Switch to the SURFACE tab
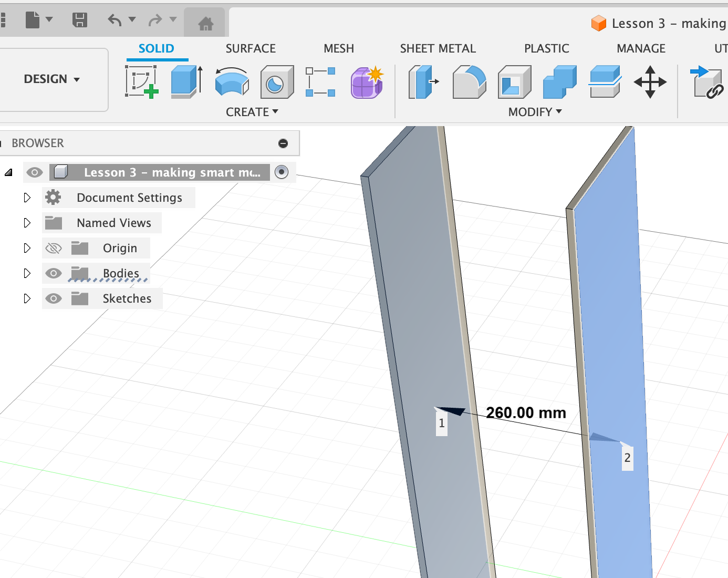Viewport: 728px width, 578px height. 251,48
